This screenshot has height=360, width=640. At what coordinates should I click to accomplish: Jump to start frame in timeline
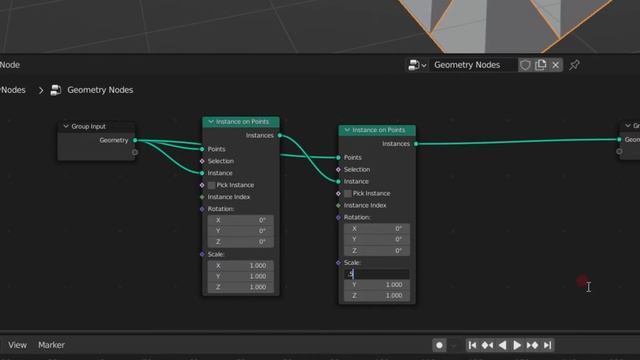click(x=472, y=345)
